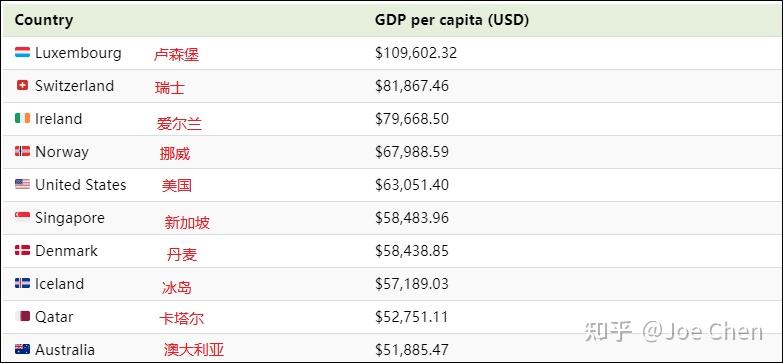Viewport: 783px width, 363px height.
Task: Click the Ireland flag icon
Action: [x=22, y=118]
